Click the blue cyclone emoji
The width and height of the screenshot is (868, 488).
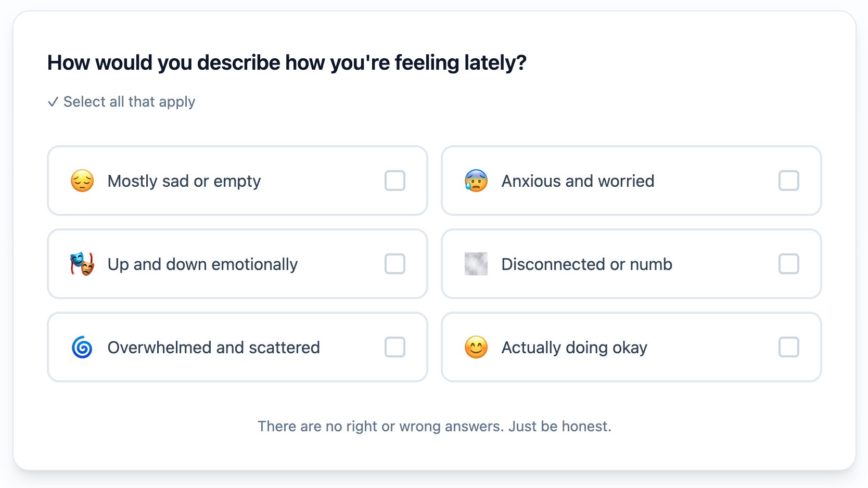tap(81, 347)
